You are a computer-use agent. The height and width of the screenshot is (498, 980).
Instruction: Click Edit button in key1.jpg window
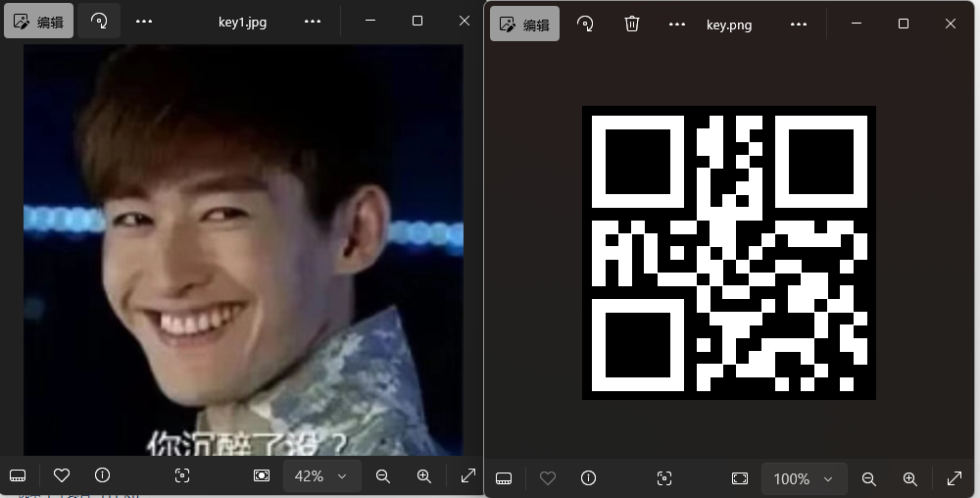tap(39, 22)
